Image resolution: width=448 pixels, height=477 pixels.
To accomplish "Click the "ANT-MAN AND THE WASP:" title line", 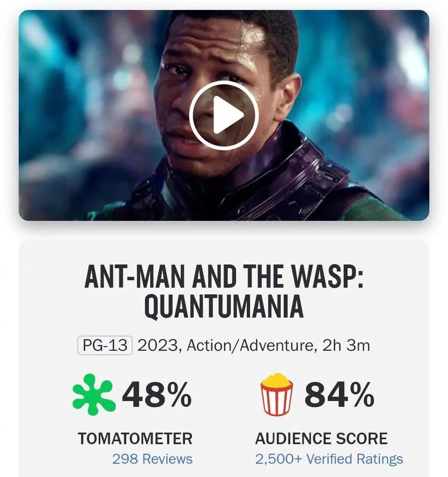I will [x=224, y=277].
